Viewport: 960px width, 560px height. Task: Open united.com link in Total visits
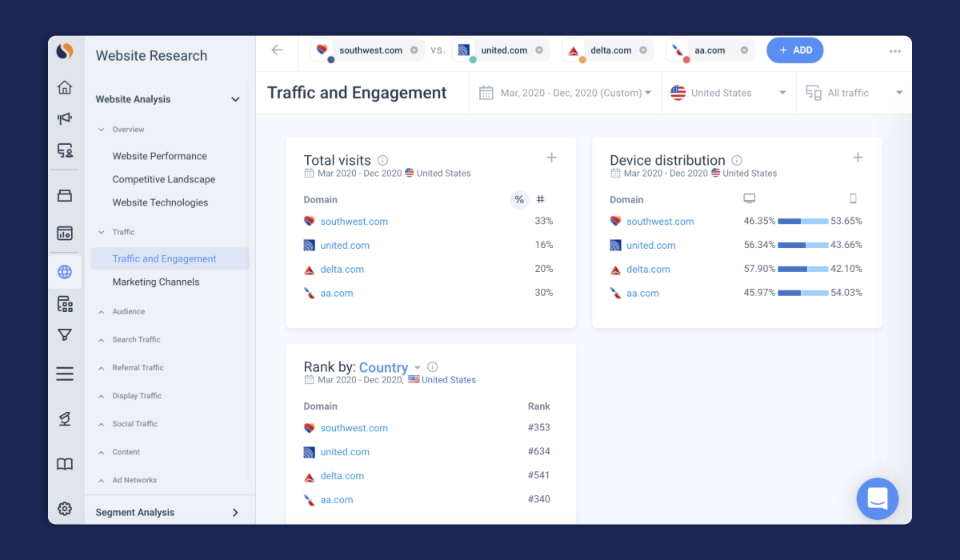[x=345, y=246]
